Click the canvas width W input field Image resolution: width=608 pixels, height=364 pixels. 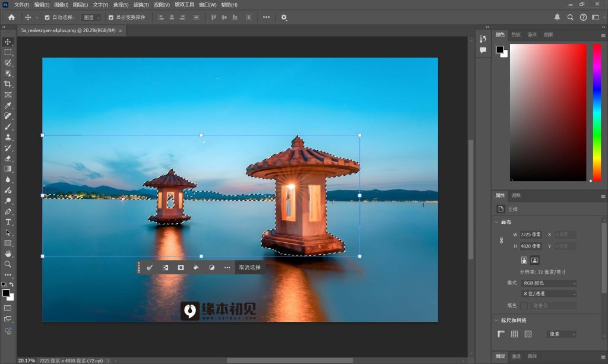tap(530, 235)
